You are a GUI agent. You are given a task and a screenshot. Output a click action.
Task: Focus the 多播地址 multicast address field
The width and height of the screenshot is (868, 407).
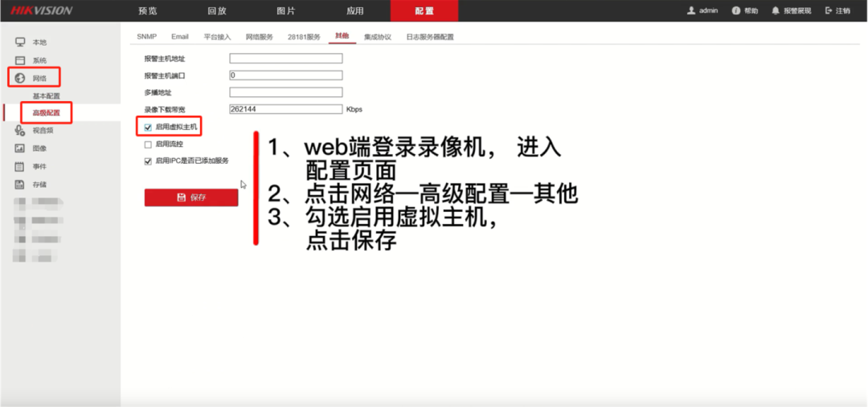pos(285,92)
